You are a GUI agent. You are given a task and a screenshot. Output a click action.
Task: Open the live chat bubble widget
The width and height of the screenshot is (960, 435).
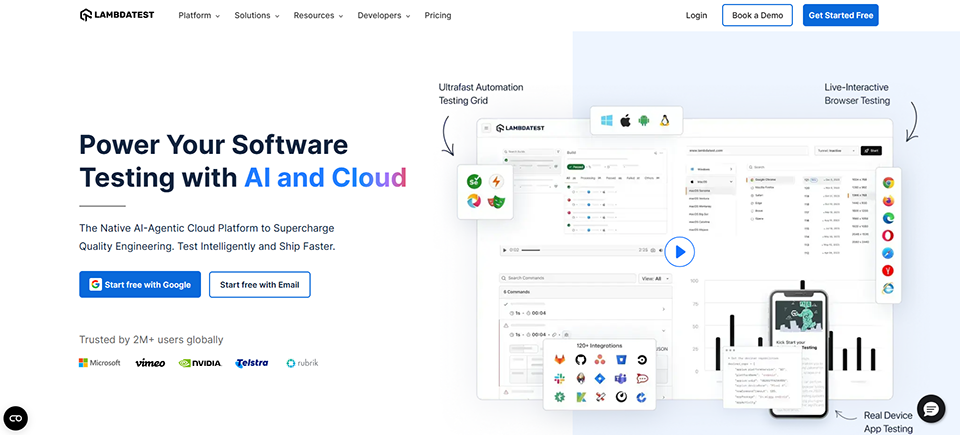click(931, 409)
